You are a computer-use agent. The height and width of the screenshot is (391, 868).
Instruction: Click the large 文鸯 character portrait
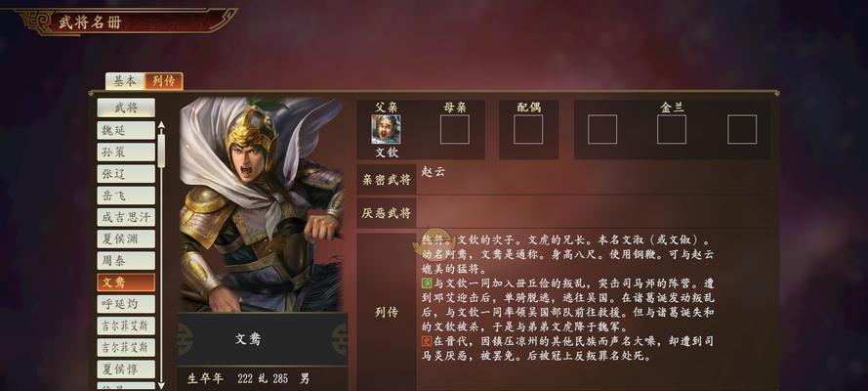pos(262,205)
